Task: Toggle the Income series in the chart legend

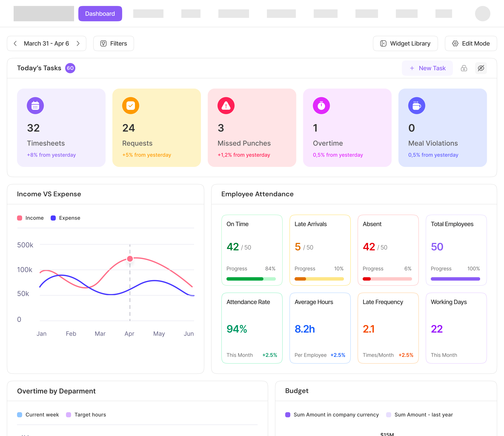Action: pyautogui.click(x=30, y=218)
